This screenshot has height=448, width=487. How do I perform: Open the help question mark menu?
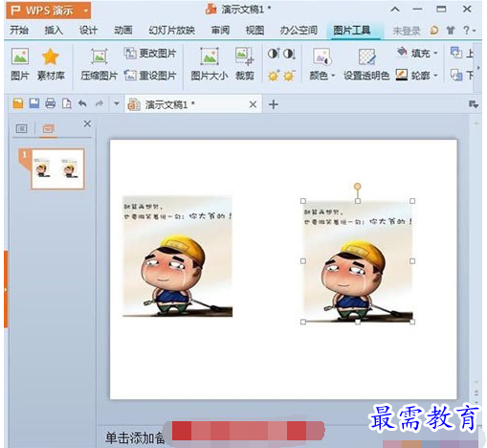click(469, 31)
